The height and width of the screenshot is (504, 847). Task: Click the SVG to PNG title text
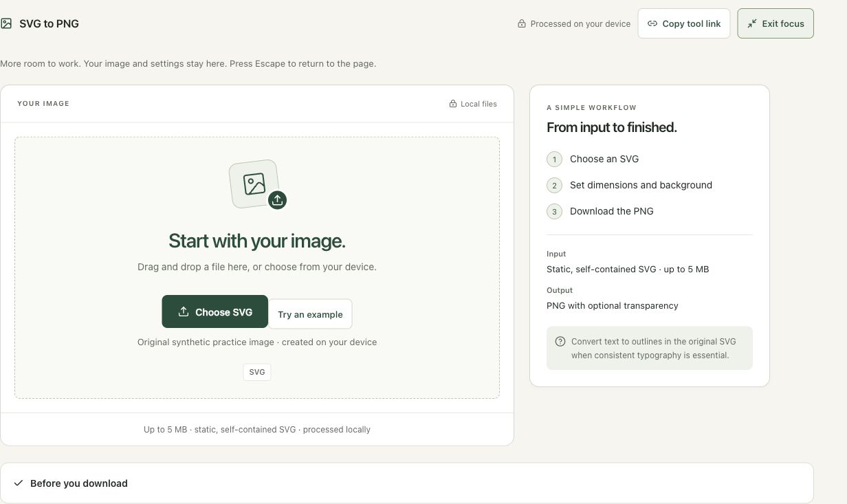[x=49, y=23]
